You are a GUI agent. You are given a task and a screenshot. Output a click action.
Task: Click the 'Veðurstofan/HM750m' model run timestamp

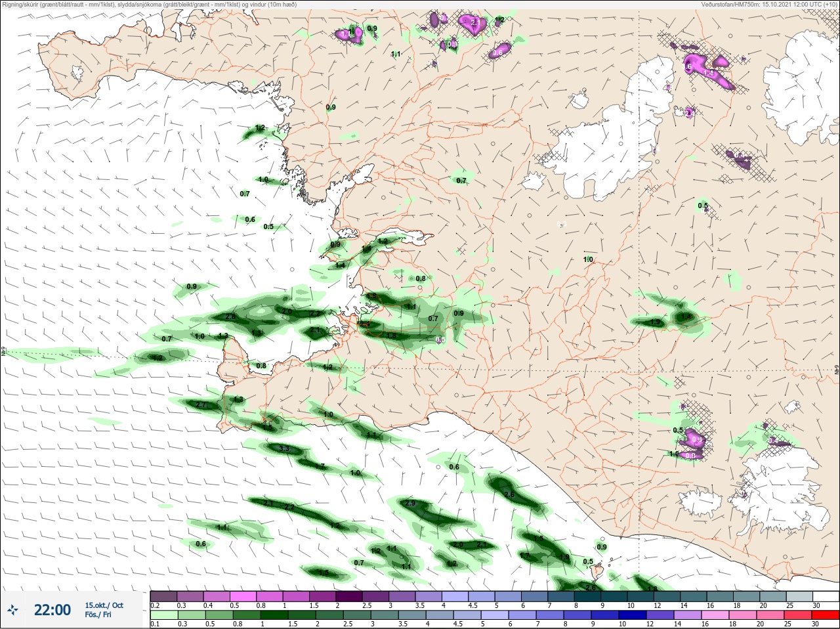(768, 5)
